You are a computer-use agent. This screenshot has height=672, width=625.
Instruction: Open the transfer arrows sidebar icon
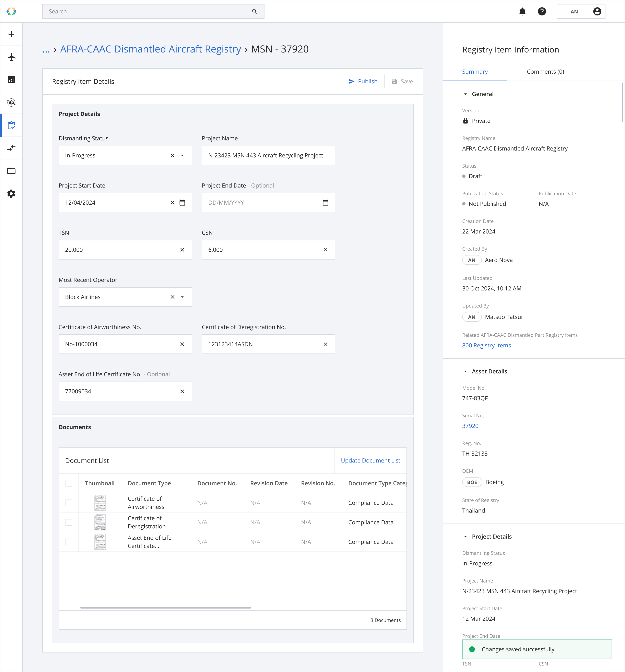[x=12, y=148]
